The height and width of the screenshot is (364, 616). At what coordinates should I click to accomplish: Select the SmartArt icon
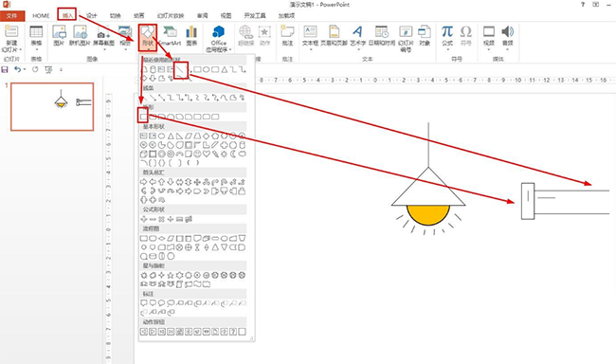click(x=170, y=36)
